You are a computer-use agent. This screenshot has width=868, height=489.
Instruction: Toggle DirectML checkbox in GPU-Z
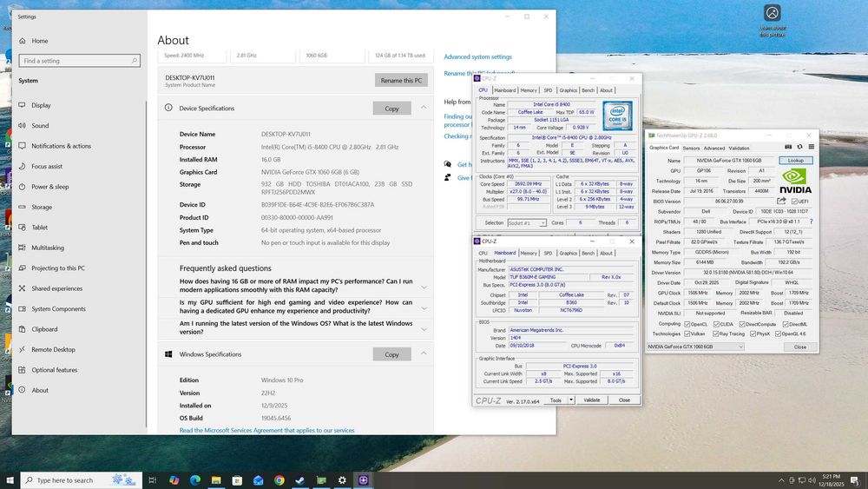point(786,324)
